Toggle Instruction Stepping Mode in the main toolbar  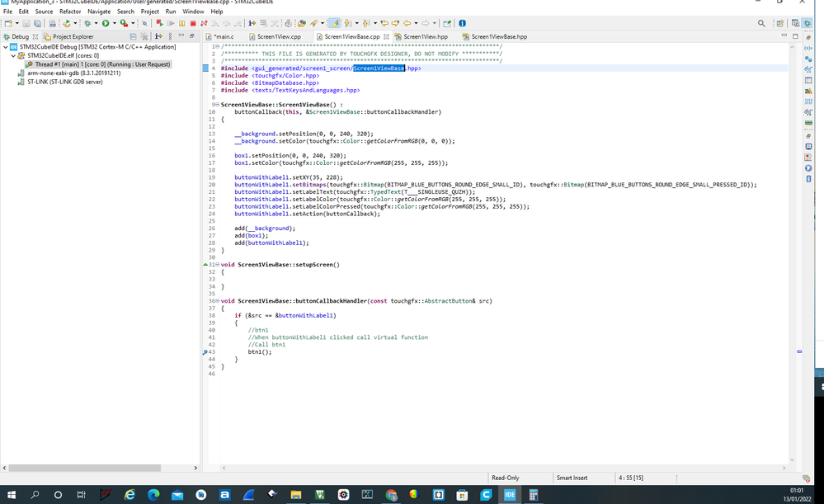tap(252, 23)
